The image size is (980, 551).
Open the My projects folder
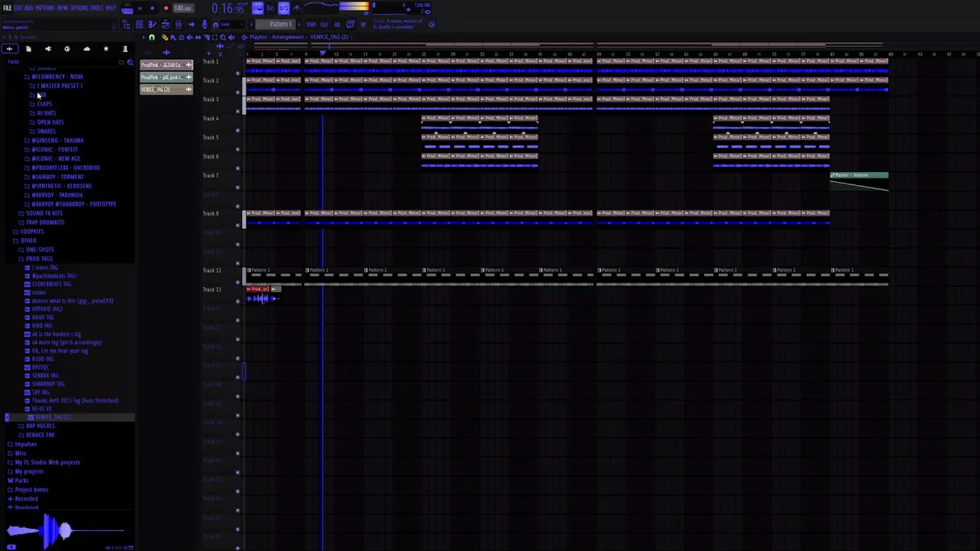26,471
